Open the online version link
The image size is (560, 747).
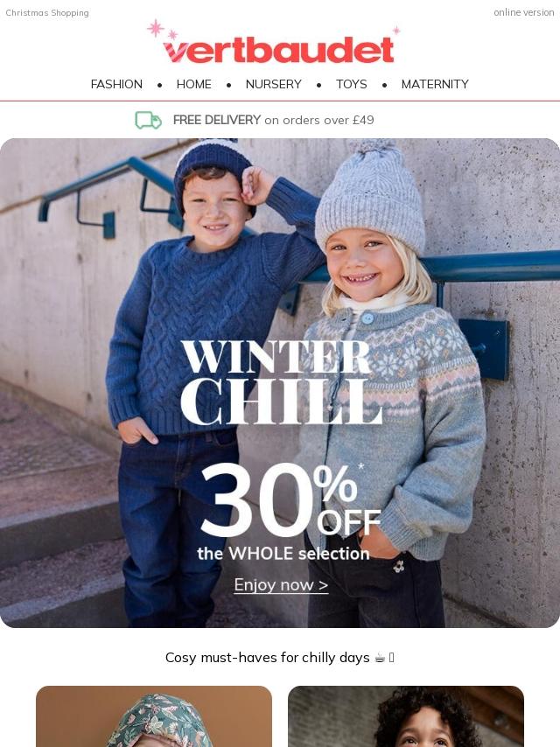tap(524, 12)
